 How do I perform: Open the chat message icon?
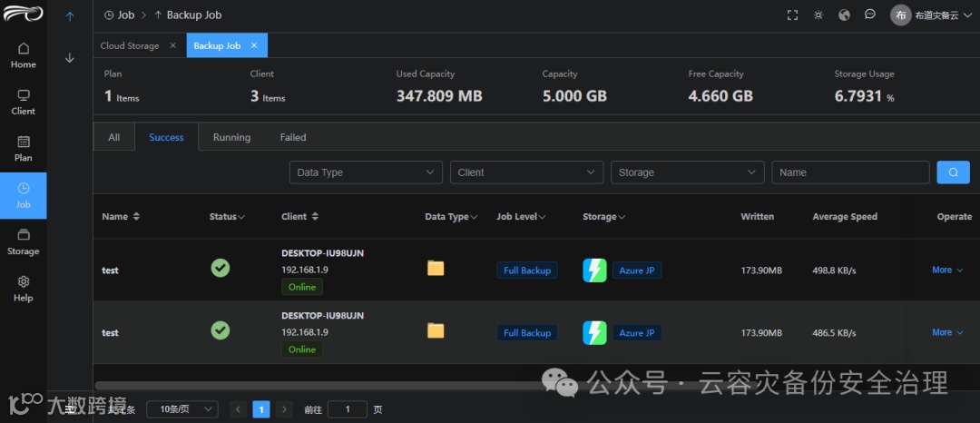(870, 15)
